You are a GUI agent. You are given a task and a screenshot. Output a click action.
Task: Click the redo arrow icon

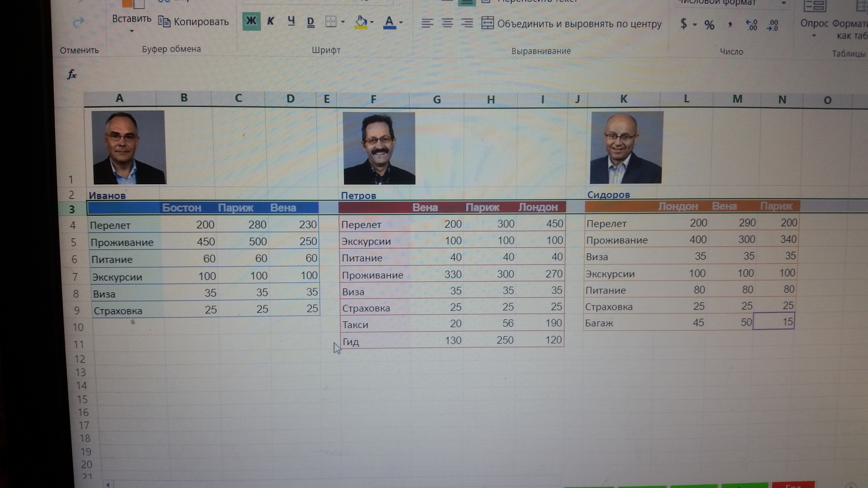tap(78, 23)
